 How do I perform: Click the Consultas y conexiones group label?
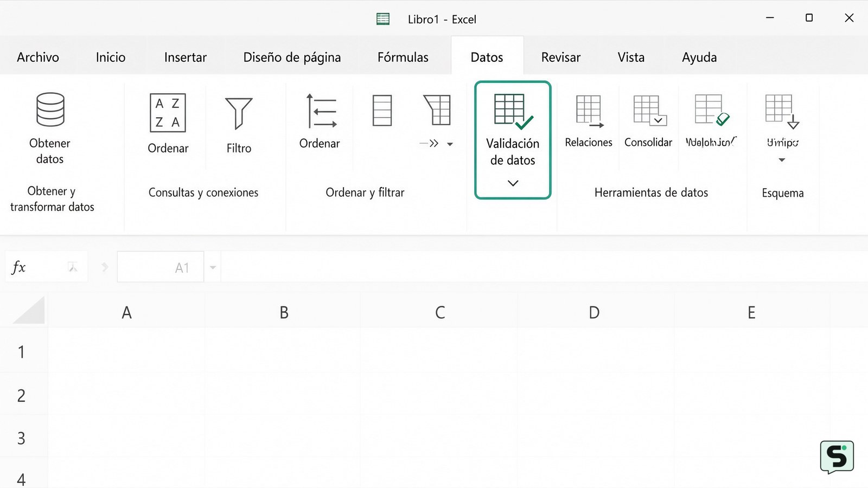coord(203,192)
